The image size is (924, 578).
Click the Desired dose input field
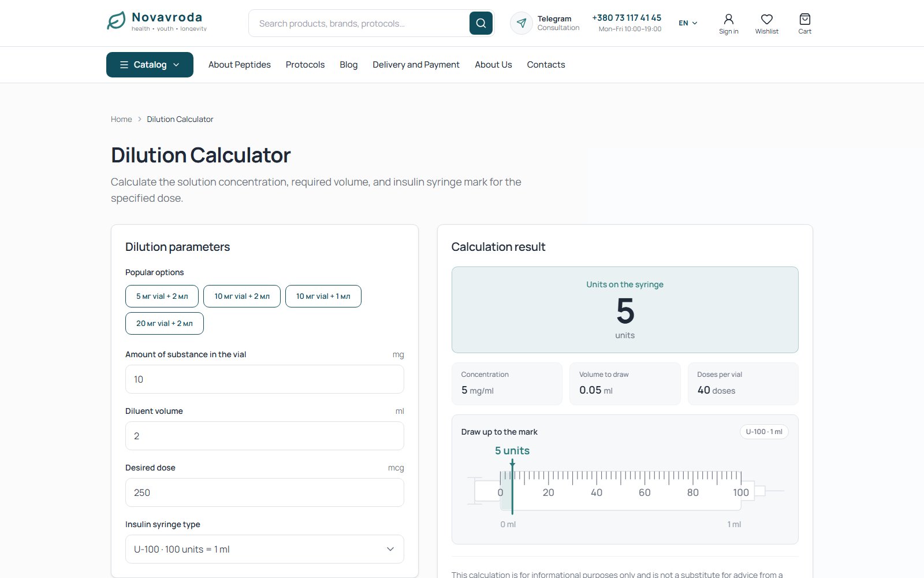264,492
